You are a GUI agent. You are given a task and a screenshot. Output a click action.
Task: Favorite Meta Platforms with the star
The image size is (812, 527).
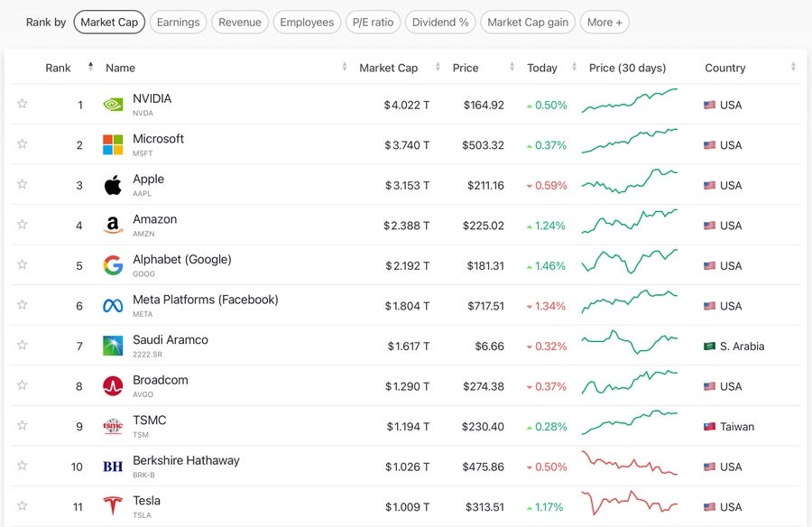[x=23, y=304]
